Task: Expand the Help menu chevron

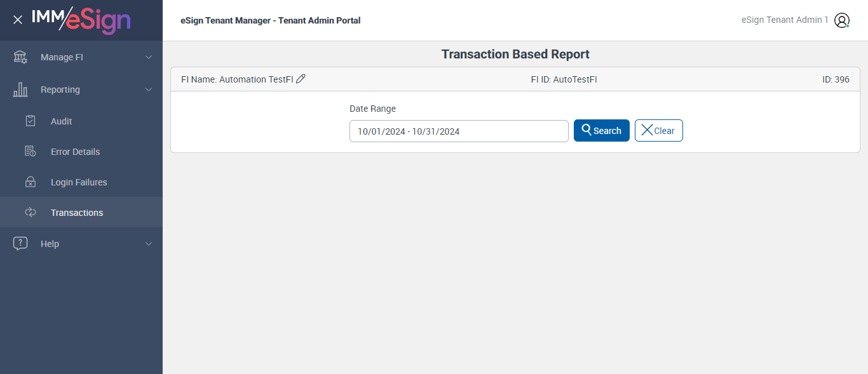Action: [149, 244]
